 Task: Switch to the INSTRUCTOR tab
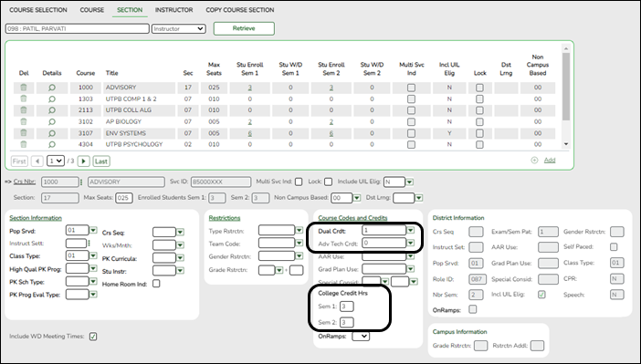click(x=173, y=10)
